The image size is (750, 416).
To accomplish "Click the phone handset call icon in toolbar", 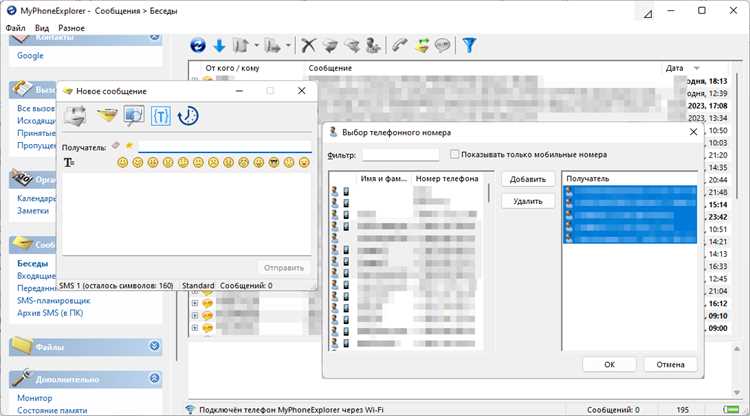I will coord(399,45).
